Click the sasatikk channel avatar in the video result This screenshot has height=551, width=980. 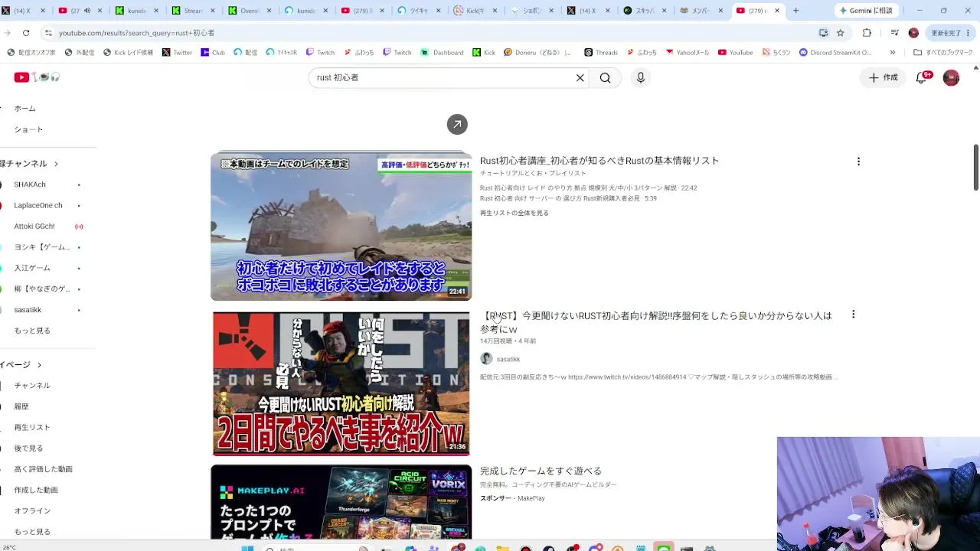point(486,359)
